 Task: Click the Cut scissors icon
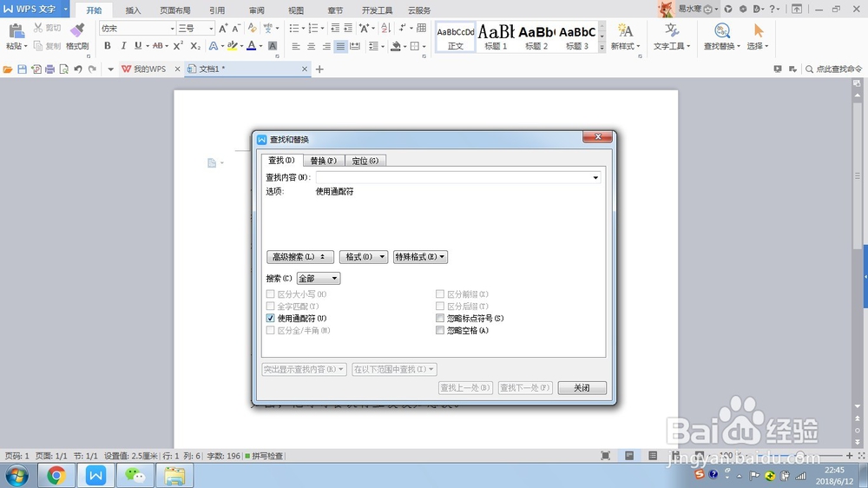(x=38, y=28)
